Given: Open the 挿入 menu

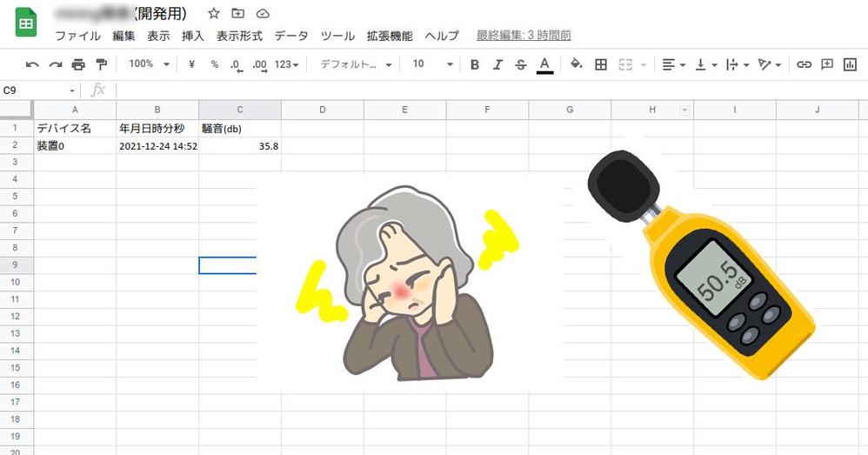Looking at the screenshot, I should [192, 36].
